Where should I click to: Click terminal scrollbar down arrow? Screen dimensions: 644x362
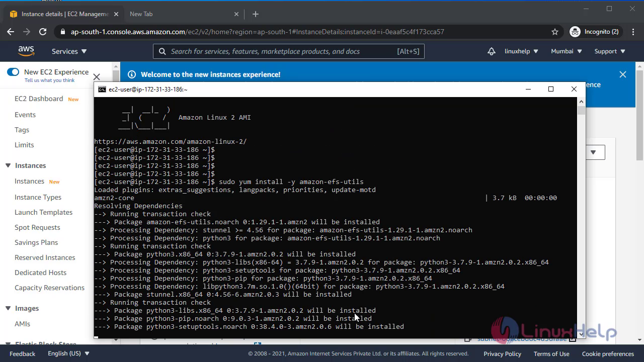pyautogui.click(x=581, y=334)
